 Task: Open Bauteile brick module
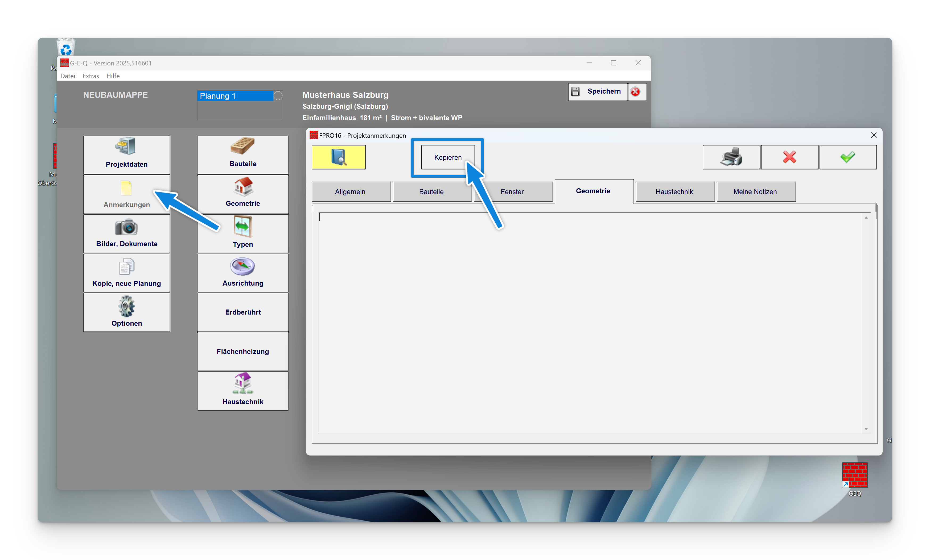tap(243, 154)
